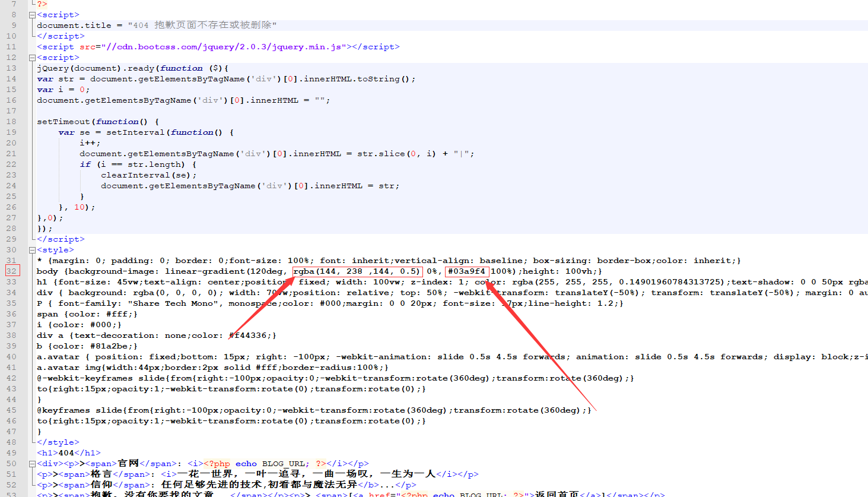Click the 'div { background: rgba(0, 0, 0, 0)' rule
This screenshot has height=497, width=868.
[131, 293]
